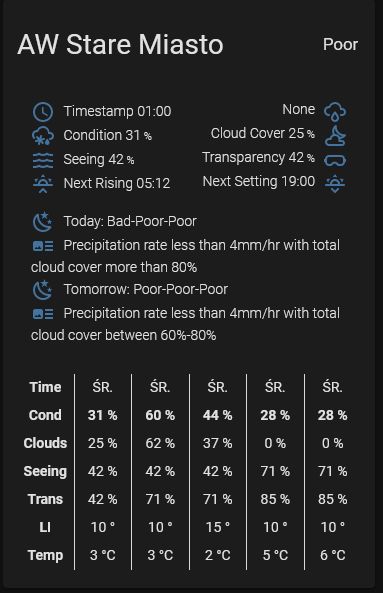Click the raindrop cloud icon beside None
Image resolution: width=383 pixels, height=593 pixels.
pyautogui.click(x=335, y=112)
